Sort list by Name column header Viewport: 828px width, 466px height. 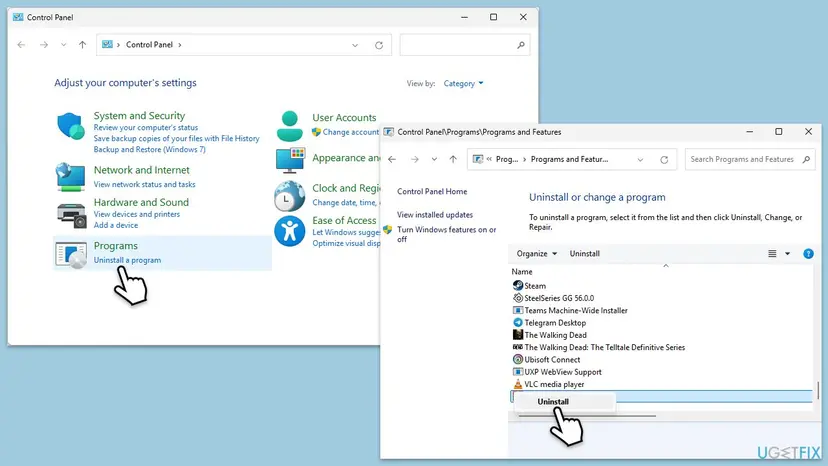tap(522, 272)
